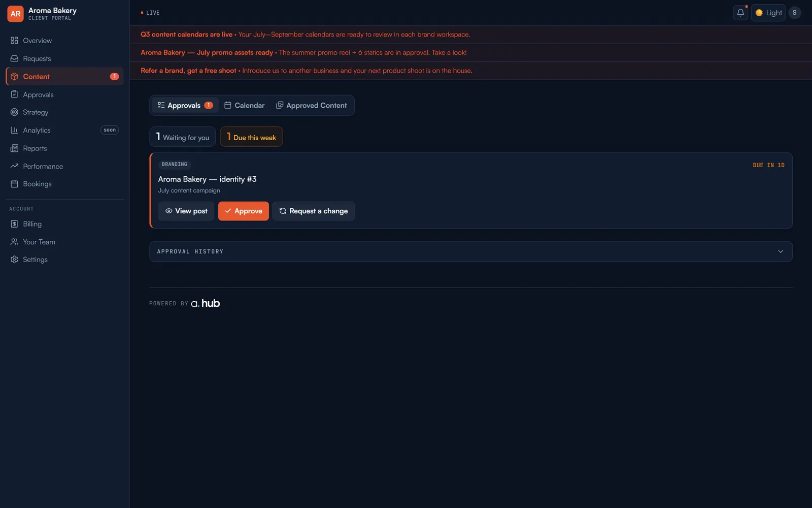Click the Overview grid icon
812x508 pixels.
[14, 41]
